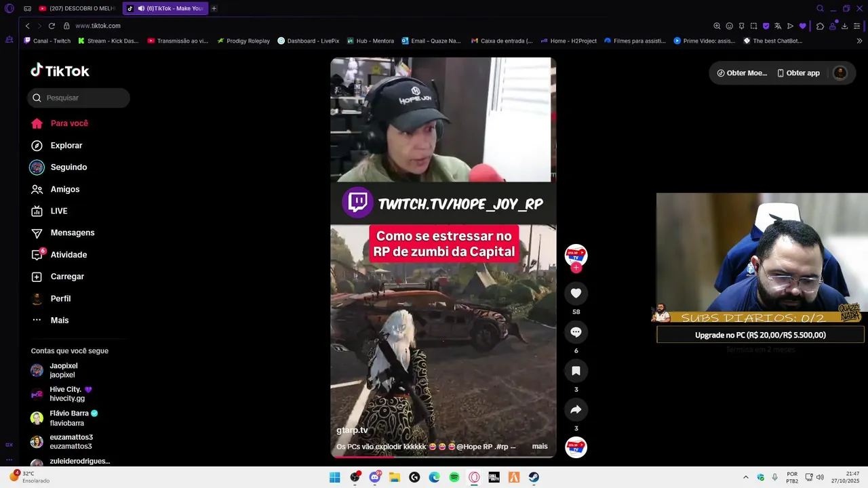This screenshot has height=488, width=868.
Task: Open the Seguindo feed
Action: point(59,167)
